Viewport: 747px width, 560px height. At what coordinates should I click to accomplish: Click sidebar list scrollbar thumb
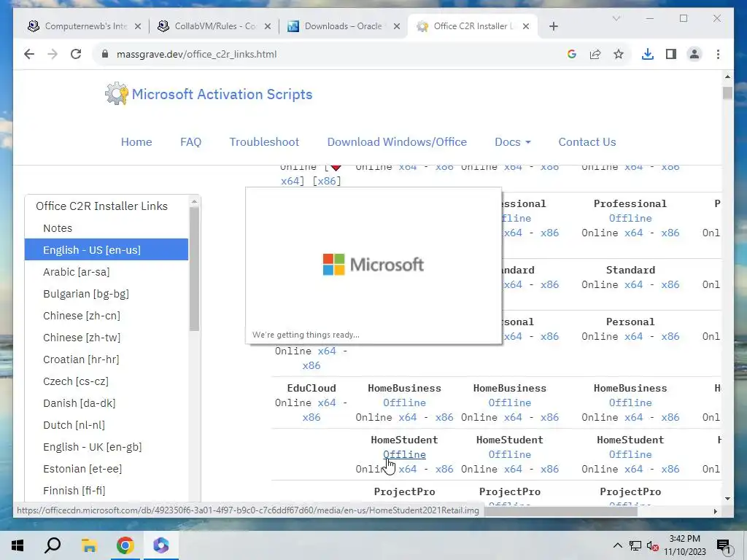(x=194, y=270)
